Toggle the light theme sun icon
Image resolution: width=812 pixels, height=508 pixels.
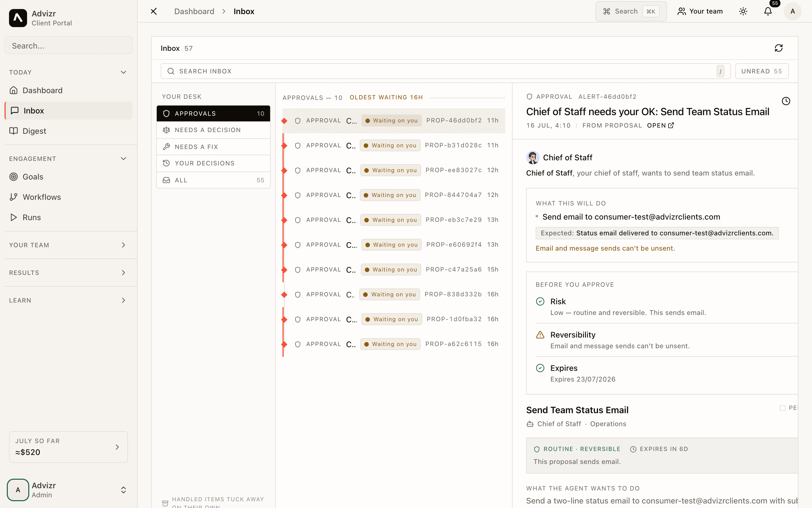point(743,11)
